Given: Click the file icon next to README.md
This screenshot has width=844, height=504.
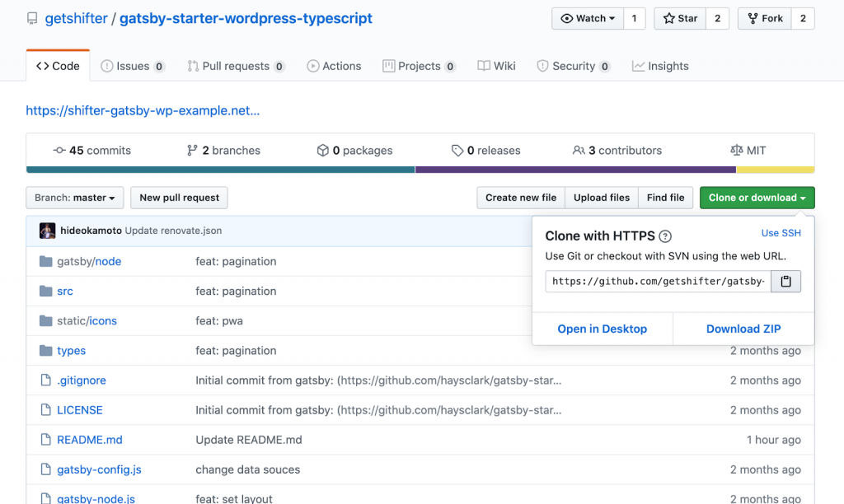Looking at the screenshot, I should [46, 440].
